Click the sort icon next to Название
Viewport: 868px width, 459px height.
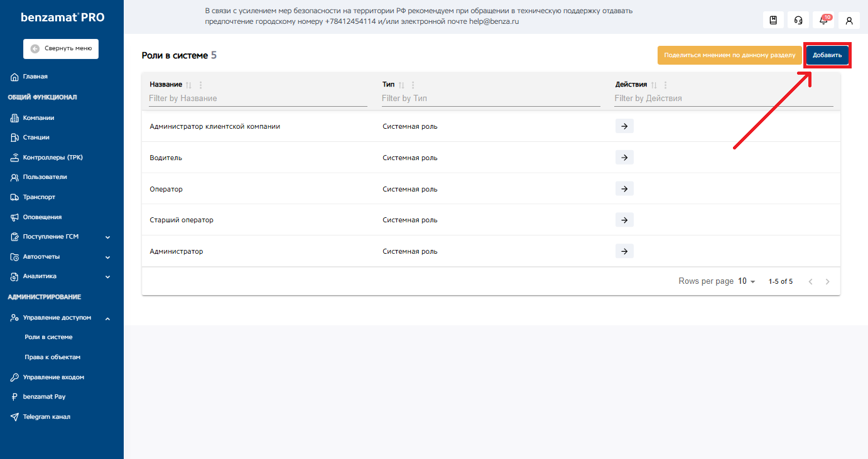[x=188, y=85]
